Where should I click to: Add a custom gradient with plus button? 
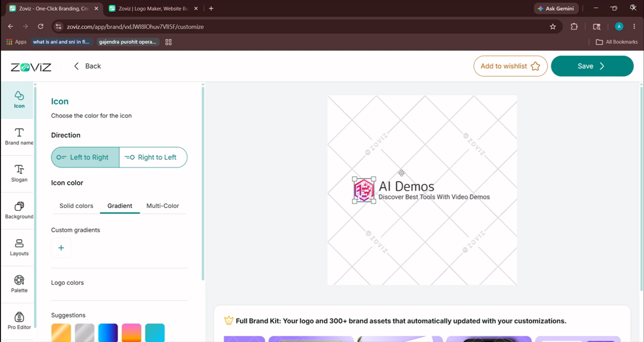pyautogui.click(x=61, y=248)
